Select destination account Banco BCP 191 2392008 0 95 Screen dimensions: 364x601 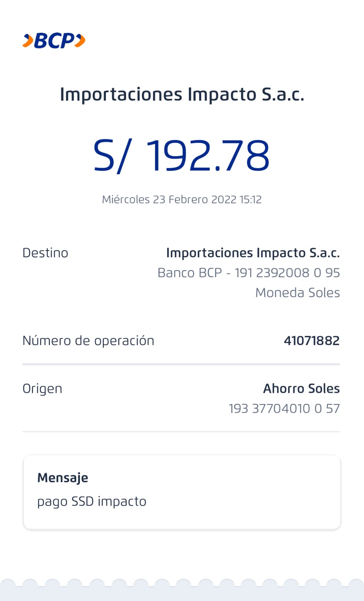(x=248, y=273)
